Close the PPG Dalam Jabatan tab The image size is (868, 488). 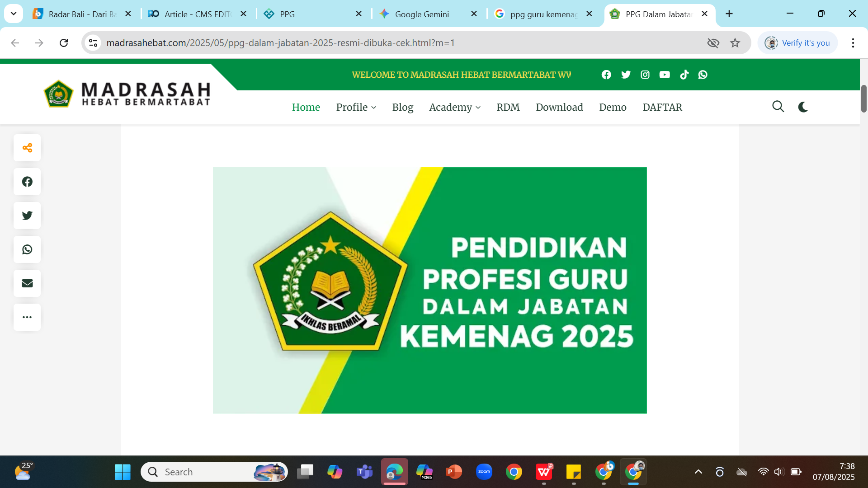pos(704,14)
